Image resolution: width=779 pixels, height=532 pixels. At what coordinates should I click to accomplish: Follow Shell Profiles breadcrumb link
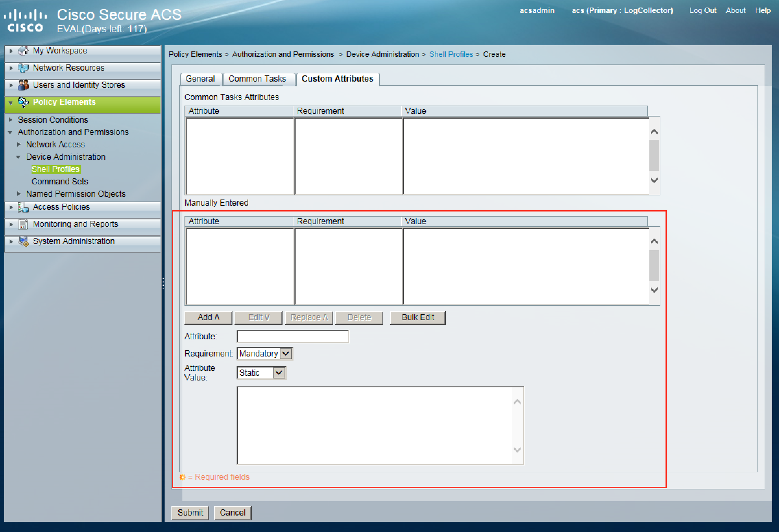(x=451, y=54)
